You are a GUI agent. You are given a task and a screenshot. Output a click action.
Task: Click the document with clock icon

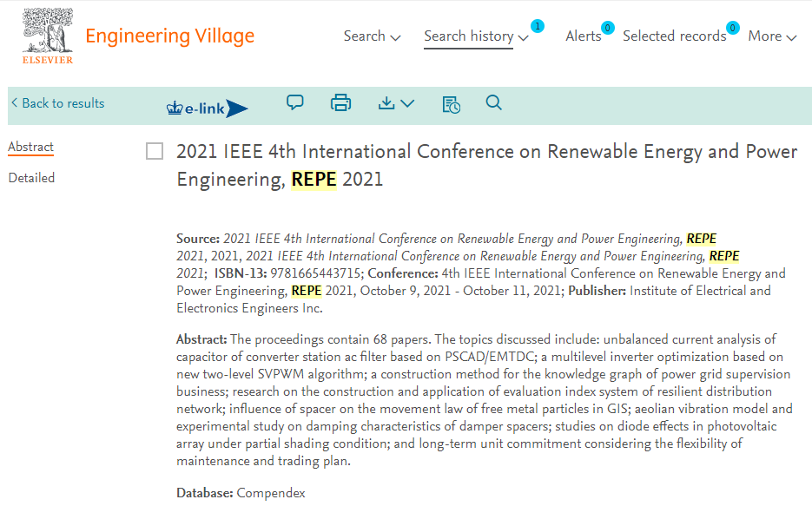(451, 104)
